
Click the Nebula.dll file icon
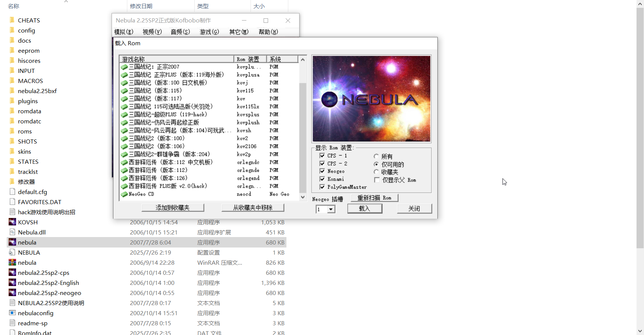point(12,232)
